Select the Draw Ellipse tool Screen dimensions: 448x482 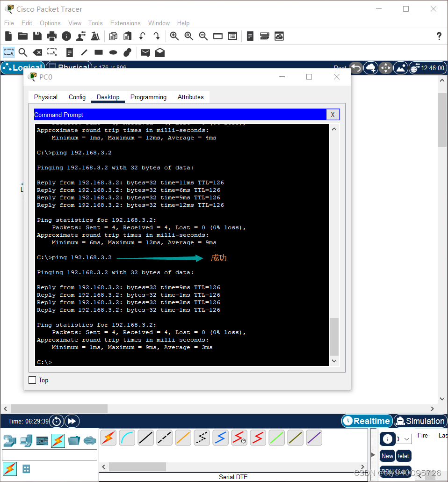(x=113, y=52)
